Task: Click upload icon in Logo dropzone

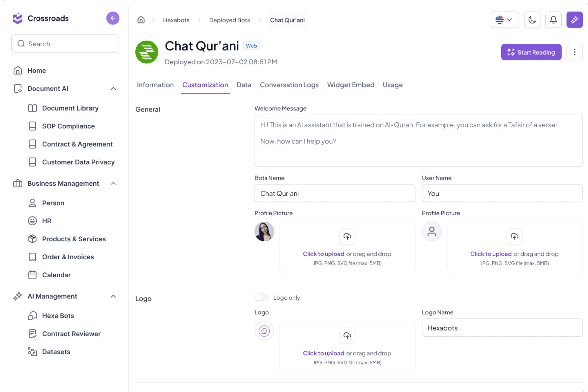Action: pyautogui.click(x=347, y=336)
